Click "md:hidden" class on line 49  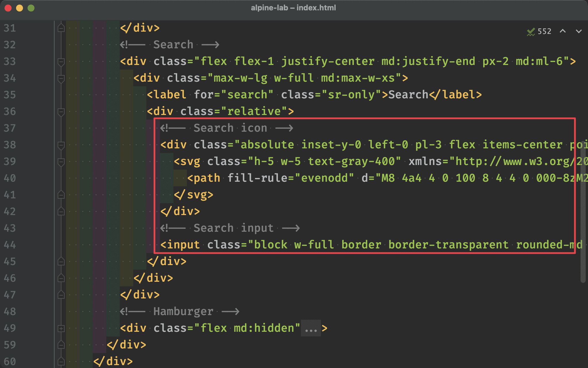[x=264, y=328]
